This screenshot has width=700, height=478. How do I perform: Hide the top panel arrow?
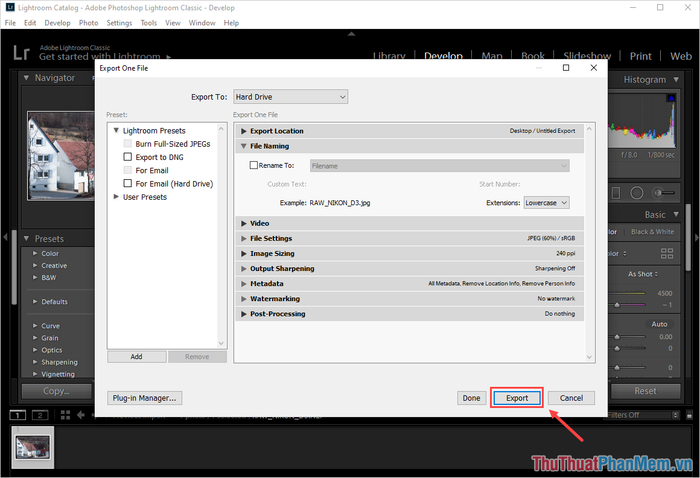(351, 34)
